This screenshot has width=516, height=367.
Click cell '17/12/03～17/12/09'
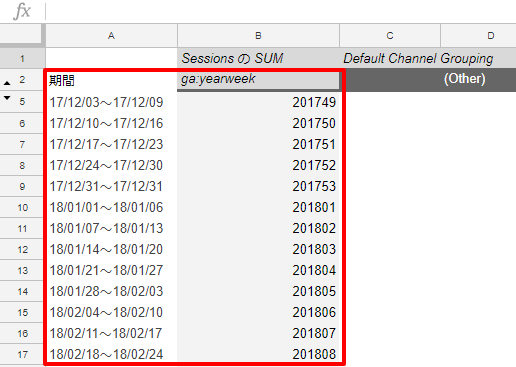pos(111,102)
